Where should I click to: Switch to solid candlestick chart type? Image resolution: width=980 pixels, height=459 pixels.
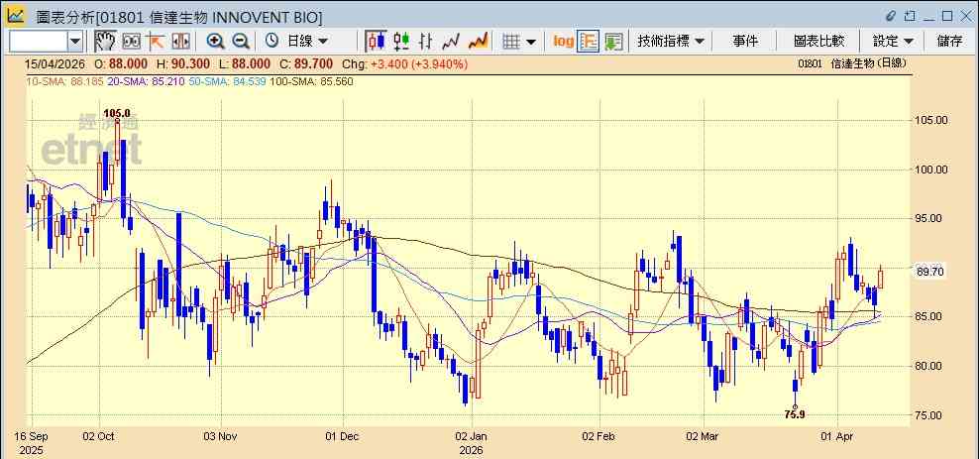tap(376, 42)
